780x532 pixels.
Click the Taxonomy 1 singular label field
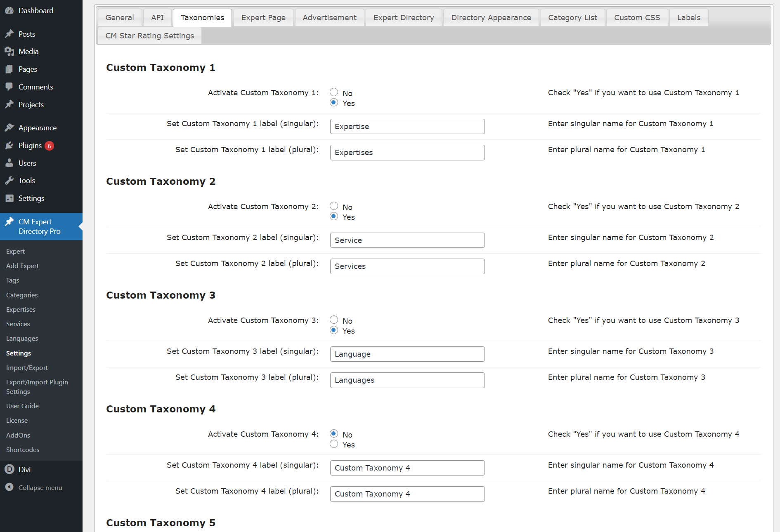click(407, 127)
